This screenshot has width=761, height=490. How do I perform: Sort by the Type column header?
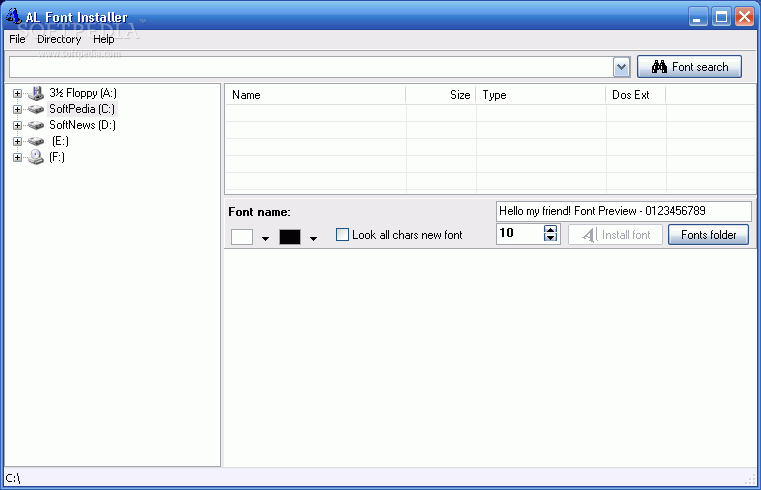(541, 95)
